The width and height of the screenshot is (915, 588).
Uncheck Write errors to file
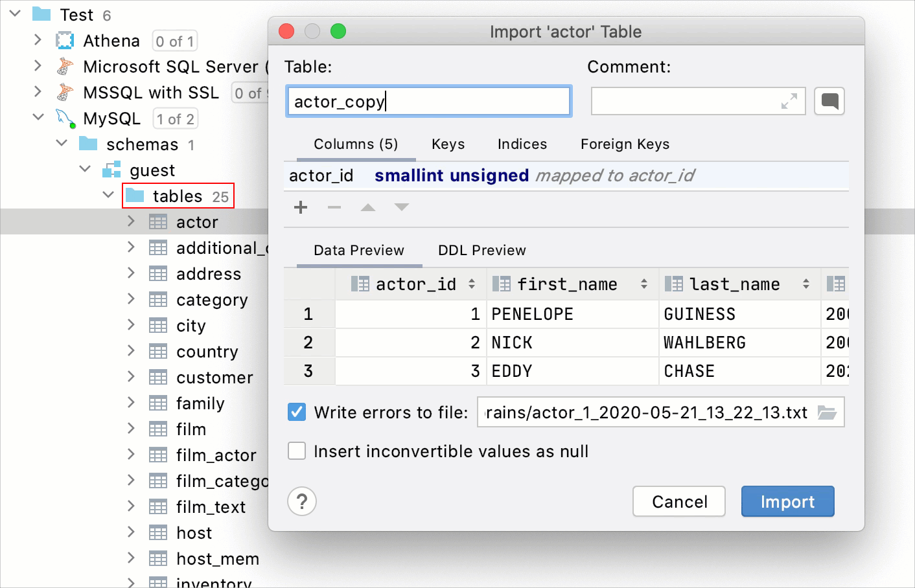(296, 412)
